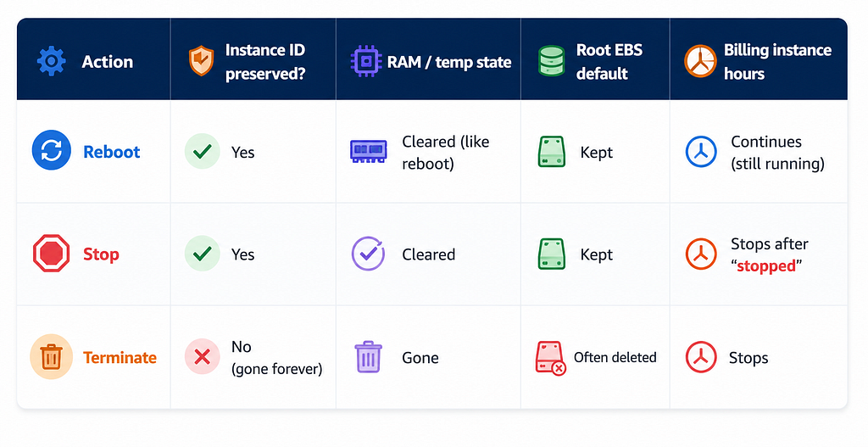Click the blue Reboot label
This screenshot has height=447, width=868.
[x=112, y=152]
